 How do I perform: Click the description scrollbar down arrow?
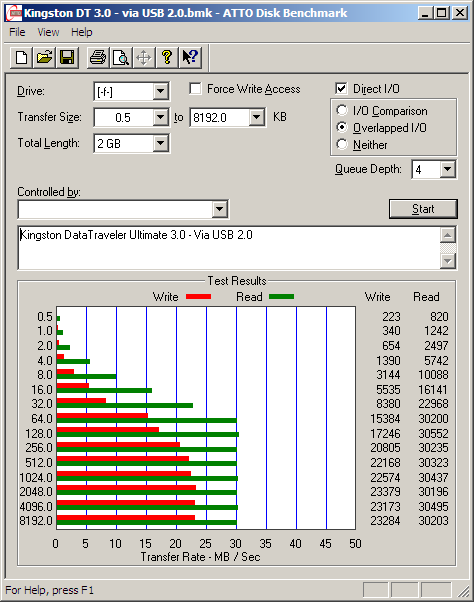coord(448,261)
